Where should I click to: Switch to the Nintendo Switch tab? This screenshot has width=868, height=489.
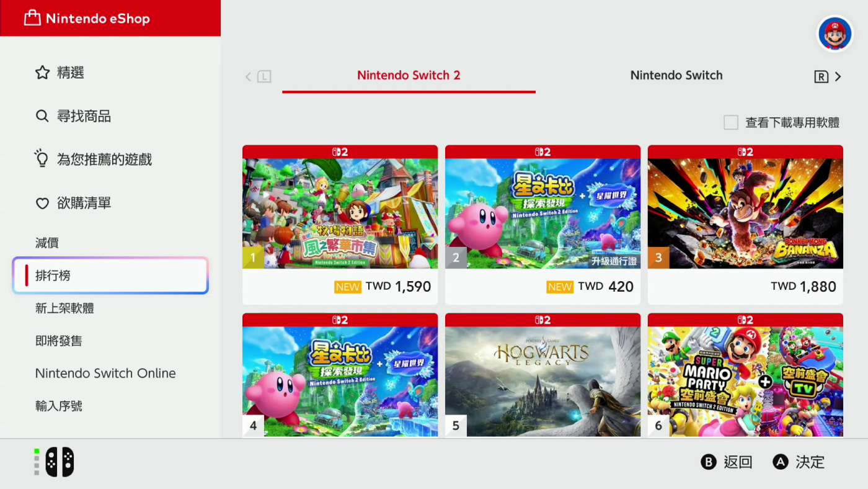[676, 76]
